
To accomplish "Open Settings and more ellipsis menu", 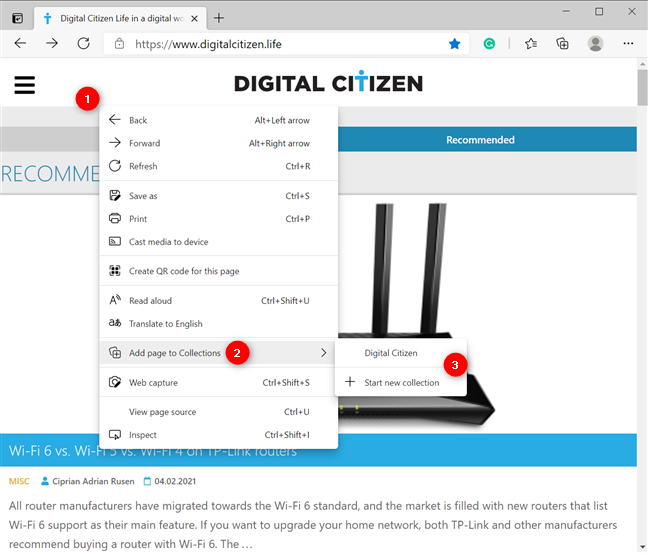I will point(628,43).
